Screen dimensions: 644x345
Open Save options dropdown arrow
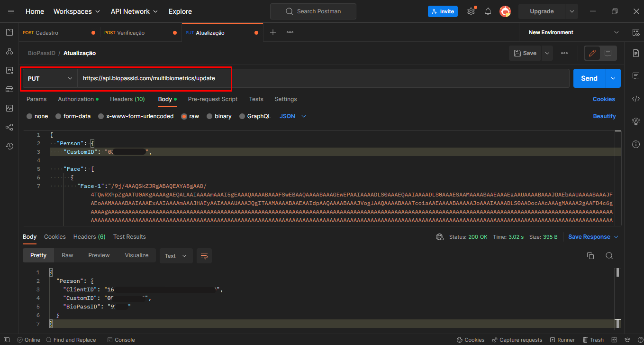[547, 53]
